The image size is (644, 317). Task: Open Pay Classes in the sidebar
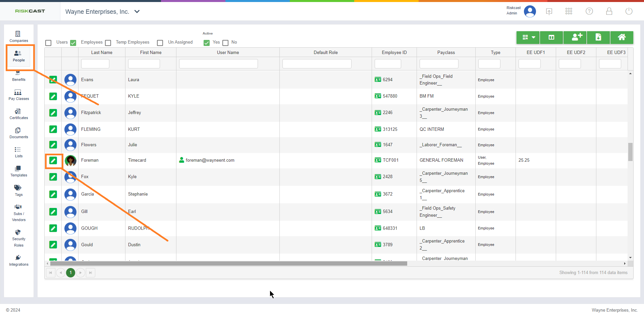(18, 95)
